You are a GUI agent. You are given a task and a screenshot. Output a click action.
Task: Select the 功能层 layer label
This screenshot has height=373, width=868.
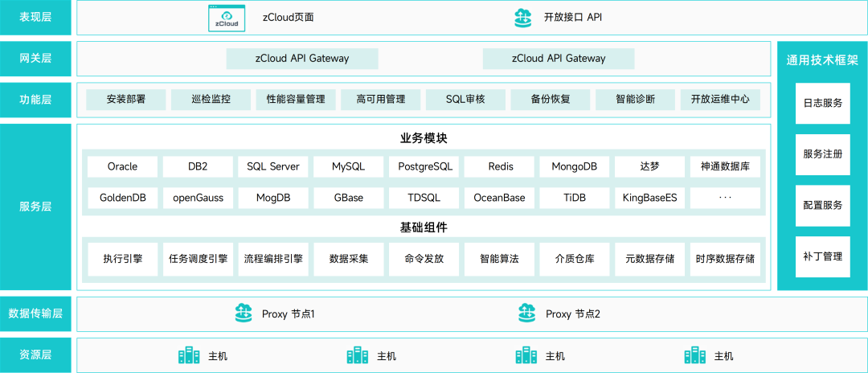pyautogui.click(x=35, y=100)
